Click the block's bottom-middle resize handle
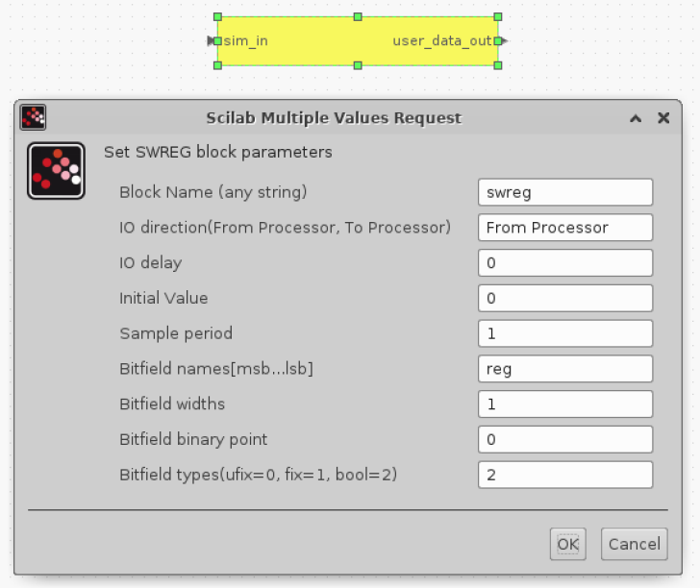Viewport: 700px width, 588px height. (x=358, y=65)
